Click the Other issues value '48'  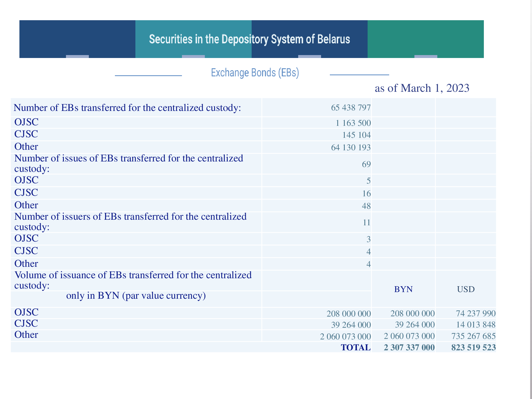366,206
